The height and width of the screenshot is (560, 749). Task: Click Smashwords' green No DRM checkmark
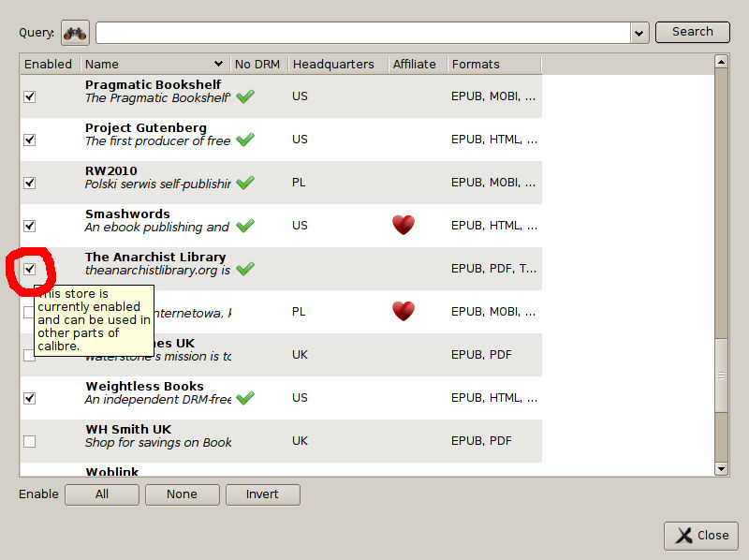tap(245, 226)
